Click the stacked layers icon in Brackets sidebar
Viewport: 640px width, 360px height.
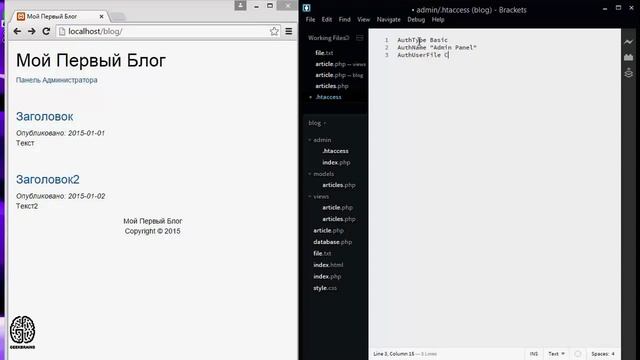(629, 73)
